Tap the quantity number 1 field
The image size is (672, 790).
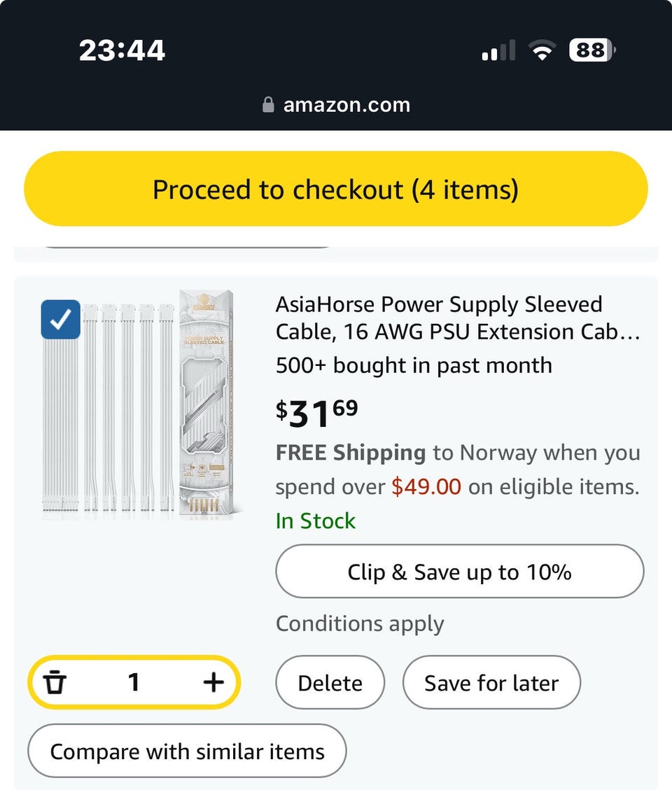(x=134, y=682)
